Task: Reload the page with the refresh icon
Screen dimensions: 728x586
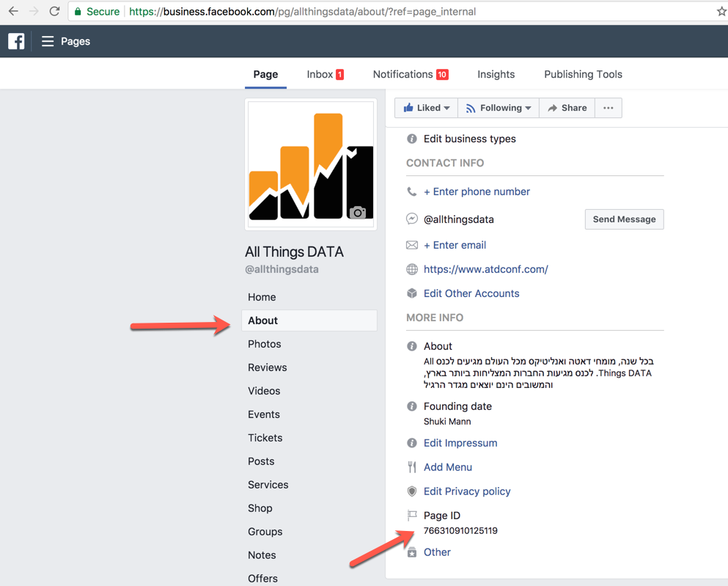Action: [54, 11]
